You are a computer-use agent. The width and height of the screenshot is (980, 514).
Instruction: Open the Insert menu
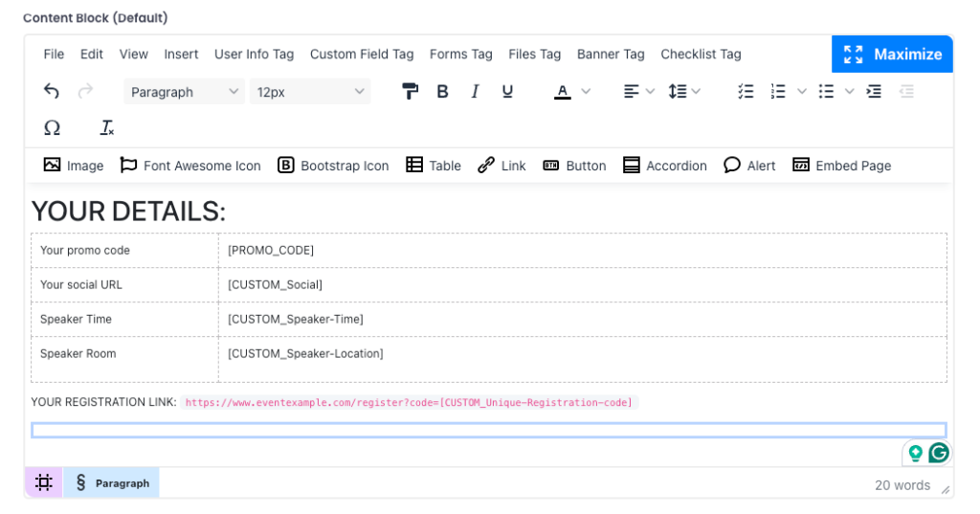tap(181, 55)
